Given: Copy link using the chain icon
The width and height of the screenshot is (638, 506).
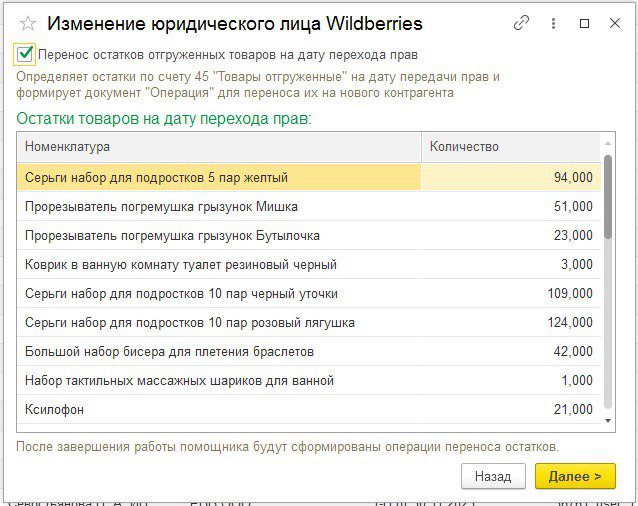Looking at the screenshot, I should coord(521,23).
